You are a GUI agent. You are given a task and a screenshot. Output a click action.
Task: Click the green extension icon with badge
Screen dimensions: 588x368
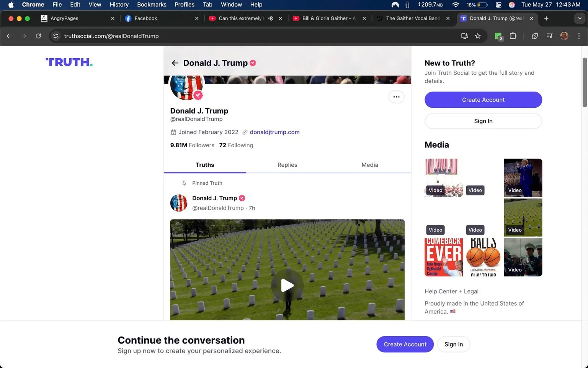coord(498,36)
